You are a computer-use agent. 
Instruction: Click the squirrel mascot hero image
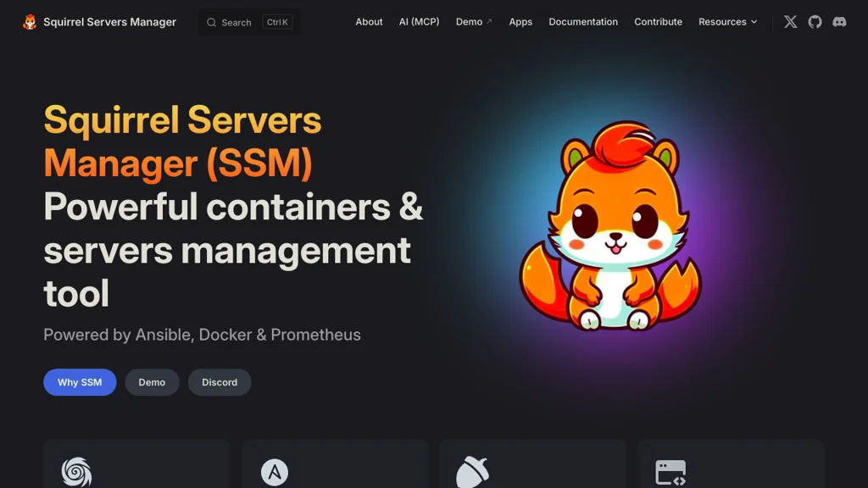[x=610, y=225]
